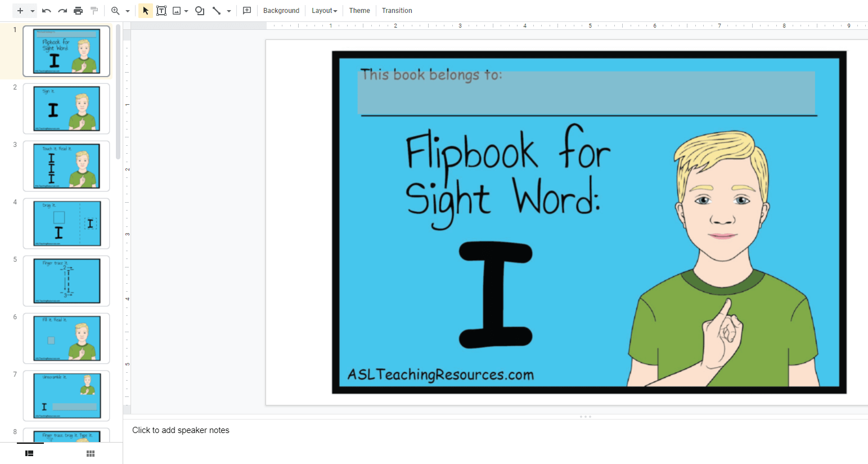Open the new slide layout dropdown arrow
Viewport: 868px width, 464px height.
coord(33,11)
